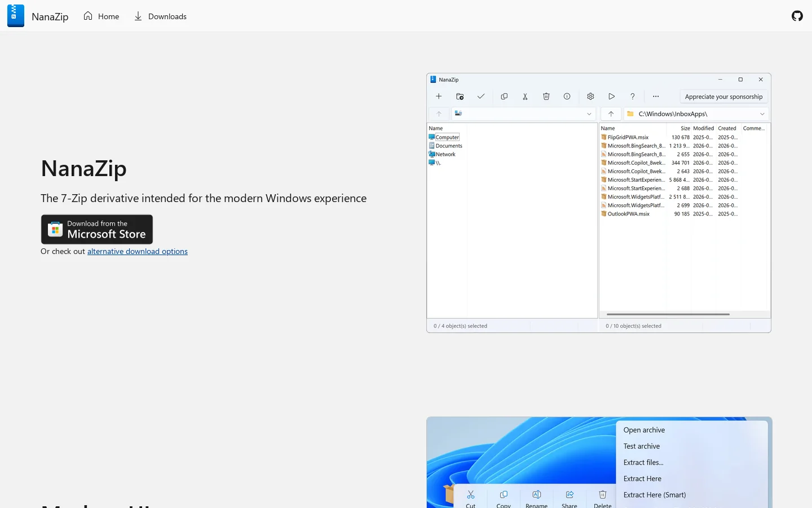Viewport: 812px width, 508px height.
Task: Select FlipGridPWA.msix file row
Action: (x=669, y=137)
